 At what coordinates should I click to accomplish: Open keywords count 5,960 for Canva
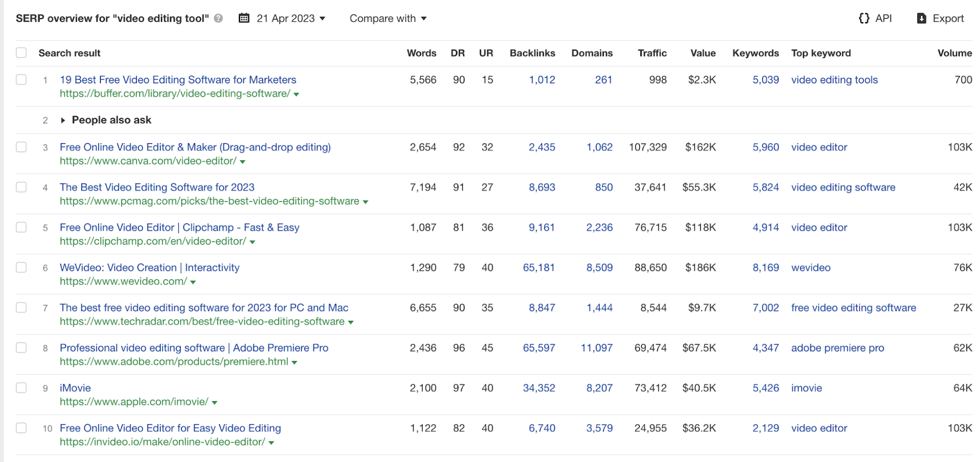pos(766,147)
